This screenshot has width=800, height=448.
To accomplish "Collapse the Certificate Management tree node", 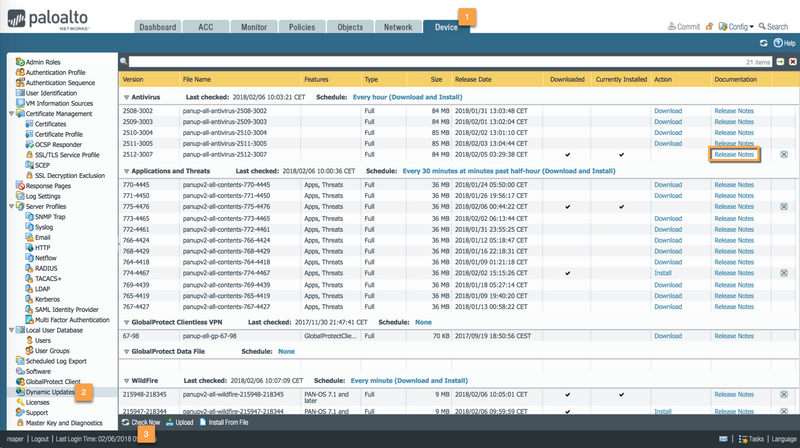I will [x=11, y=114].
